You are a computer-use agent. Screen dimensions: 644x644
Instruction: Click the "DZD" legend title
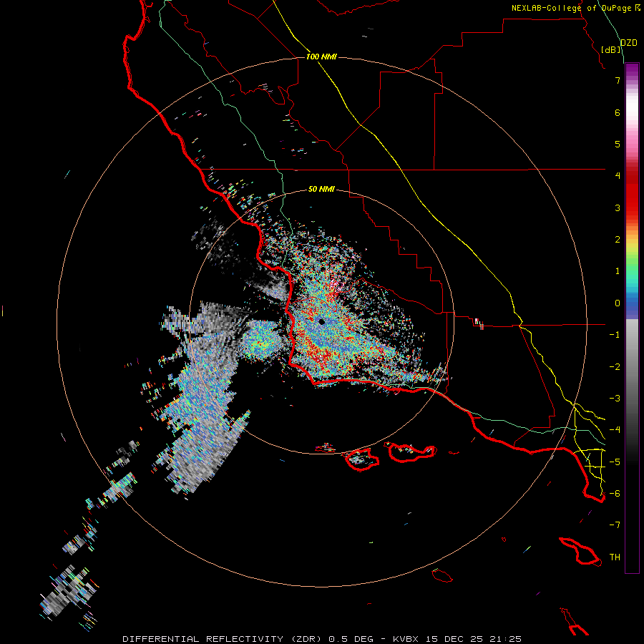[x=629, y=43]
